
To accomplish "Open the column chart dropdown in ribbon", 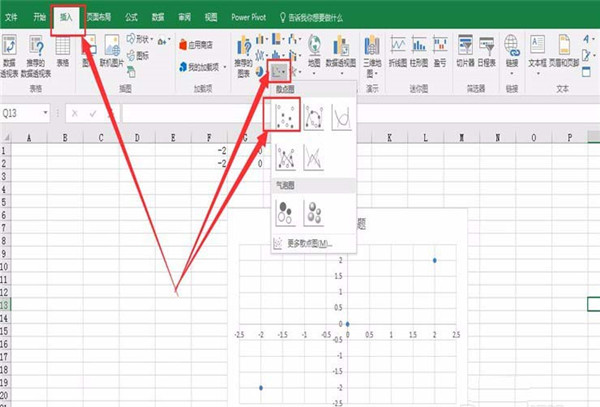I will pyautogui.click(x=261, y=39).
